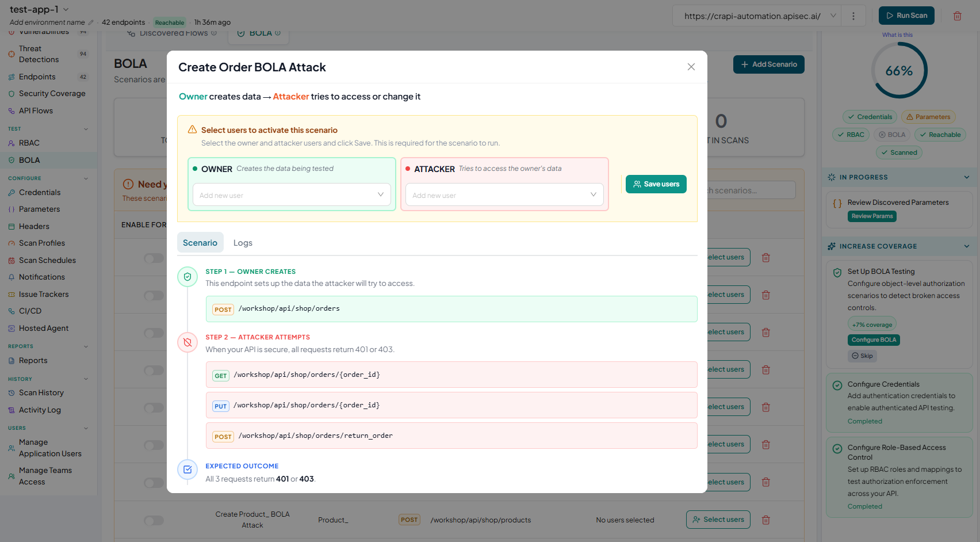Collapse the IN PROGRESS section
This screenshot has width=980, height=542.
pos(967,177)
